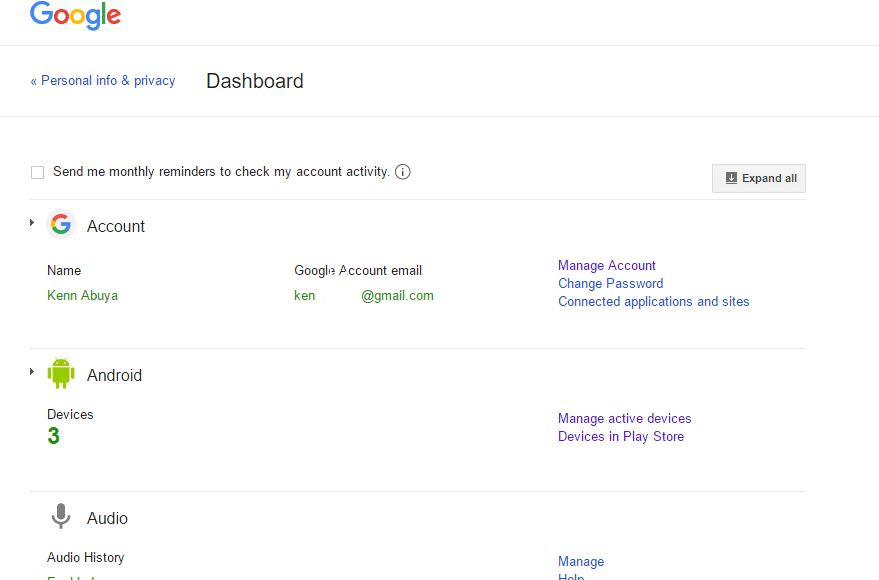Click the name Kenn Abuya
The width and height of the screenshot is (879, 580).
coord(82,295)
